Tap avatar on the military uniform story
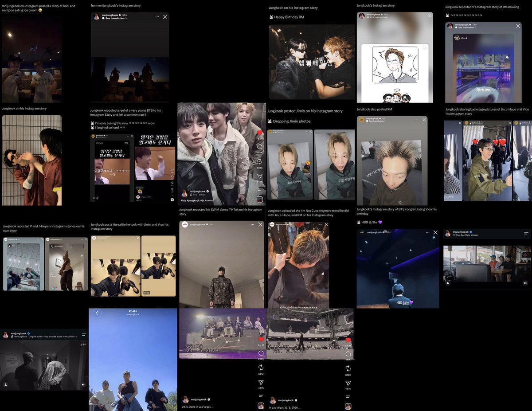Viewport: 532px width, 411px height. [x=185, y=224]
